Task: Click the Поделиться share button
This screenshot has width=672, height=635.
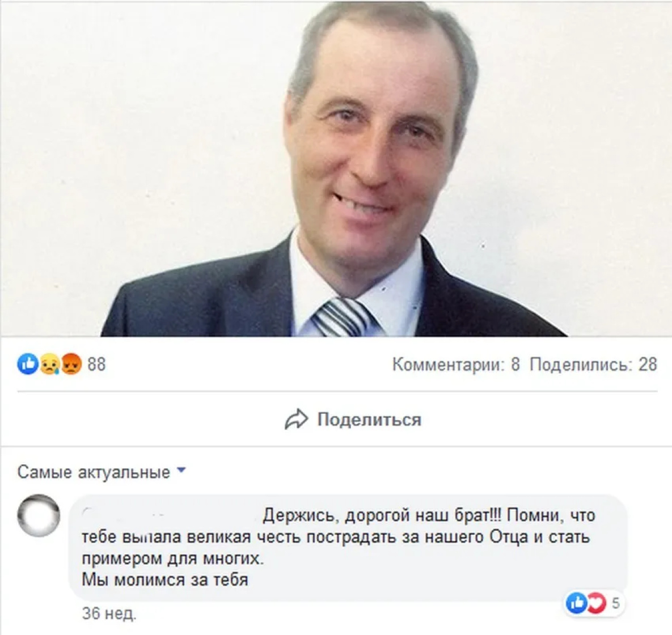Action: point(353,420)
